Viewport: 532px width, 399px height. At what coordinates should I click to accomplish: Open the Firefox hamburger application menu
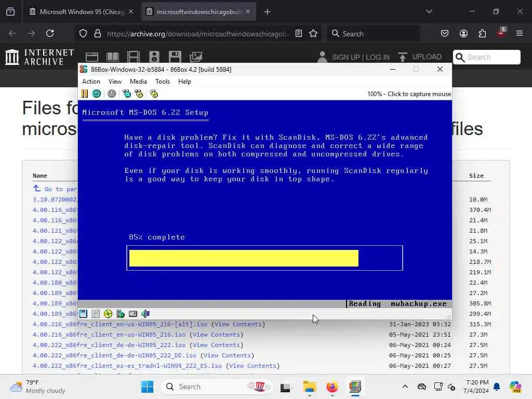(x=520, y=33)
